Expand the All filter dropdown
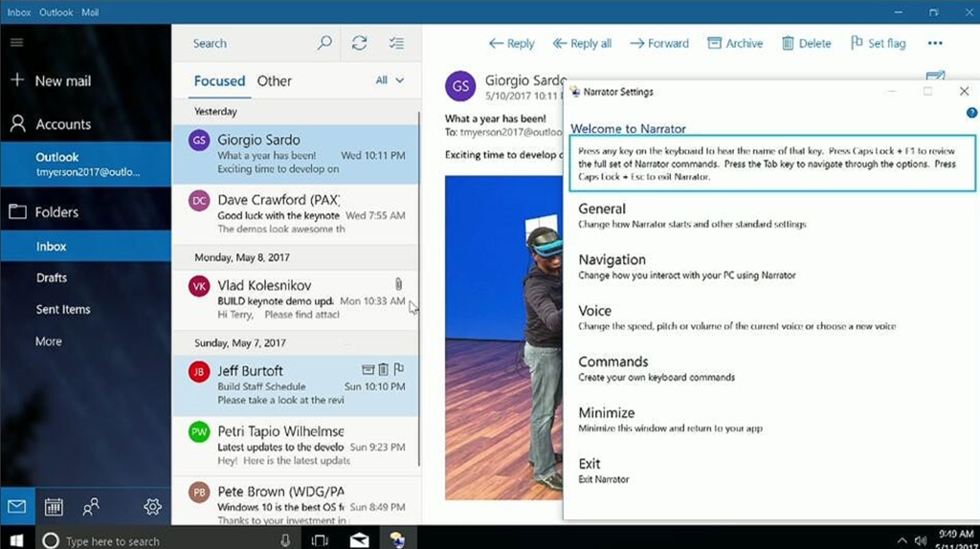Image resolution: width=980 pixels, height=549 pixels. tap(390, 80)
